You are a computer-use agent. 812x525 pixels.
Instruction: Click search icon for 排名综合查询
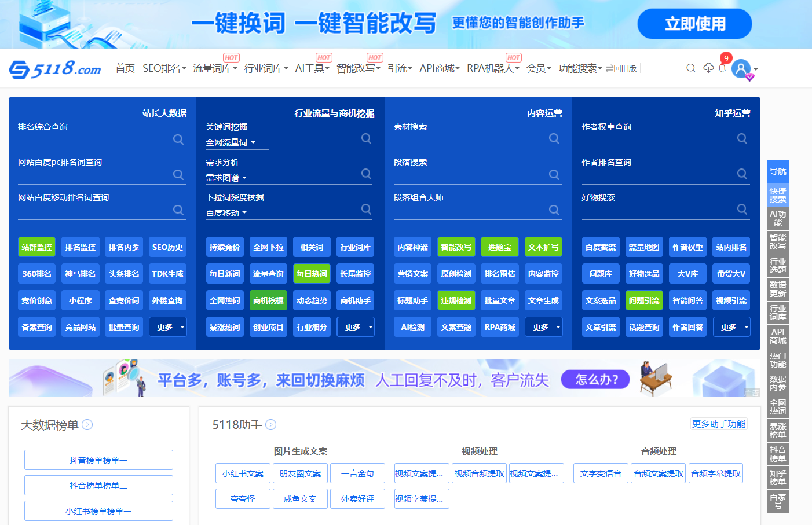coord(178,139)
